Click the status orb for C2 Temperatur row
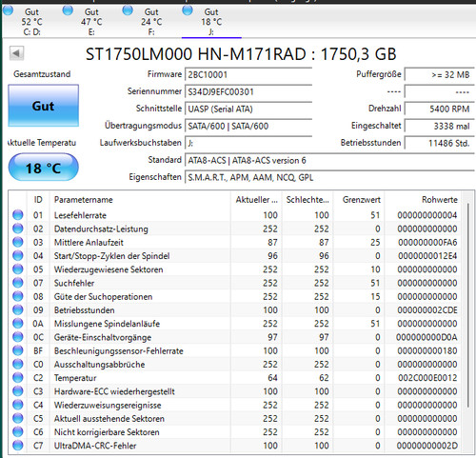This screenshot has width=476, height=458. pyautogui.click(x=18, y=378)
